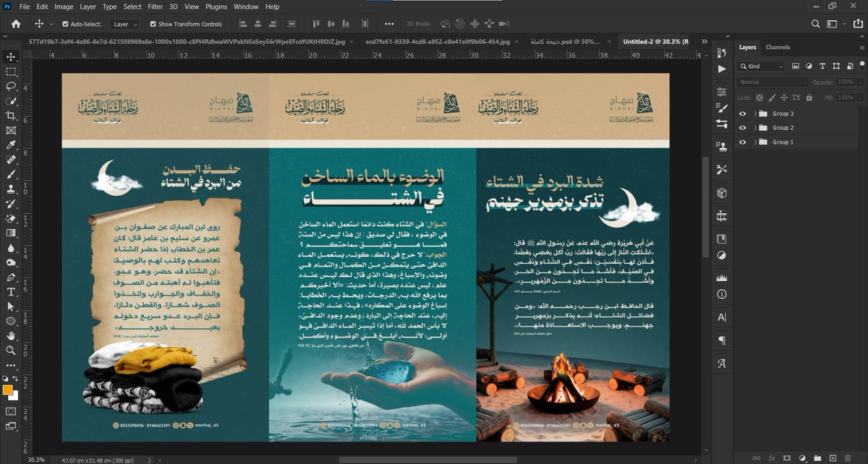Switch to the Channels tab
The image size is (868, 464).
click(778, 47)
